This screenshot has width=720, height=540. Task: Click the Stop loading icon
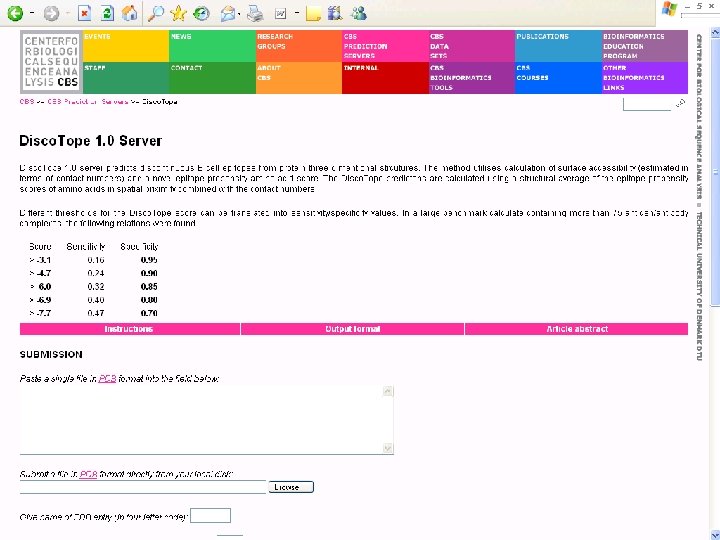[x=84, y=13]
